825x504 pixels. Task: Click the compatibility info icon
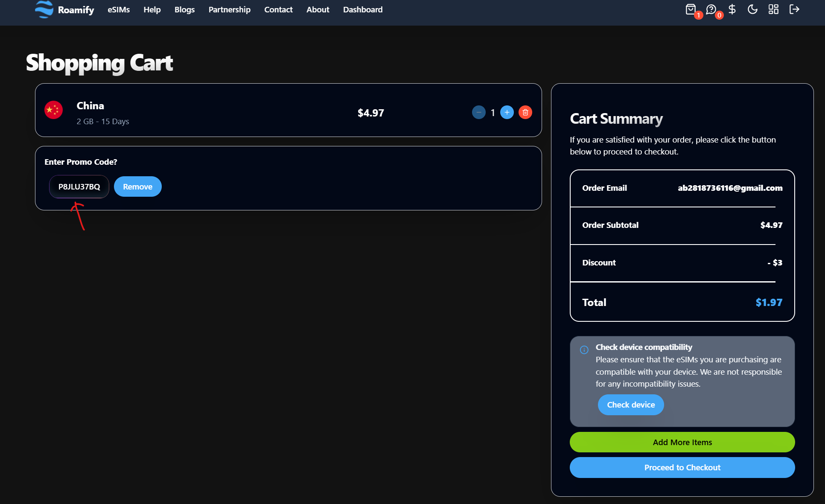[x=584, y=350]
